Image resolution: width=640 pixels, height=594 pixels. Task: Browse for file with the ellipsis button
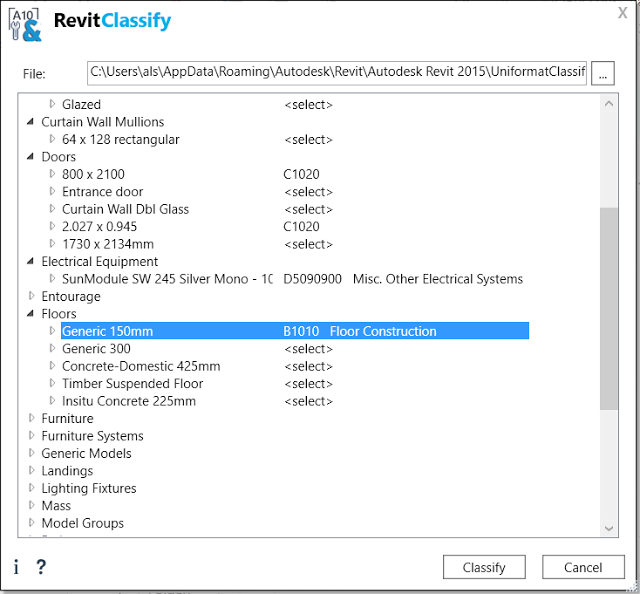pyautogui.click(x=602, y=73)
